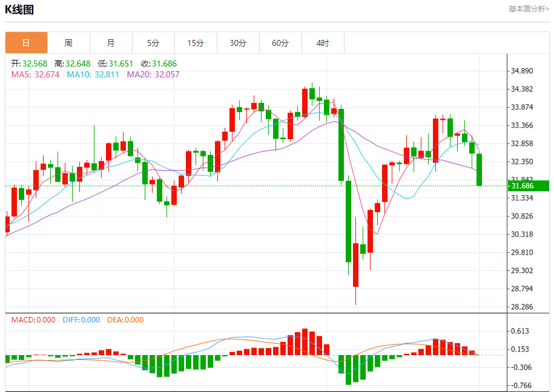Click the DEA value label
Screen dimensions: 554x392
[125, 320]
